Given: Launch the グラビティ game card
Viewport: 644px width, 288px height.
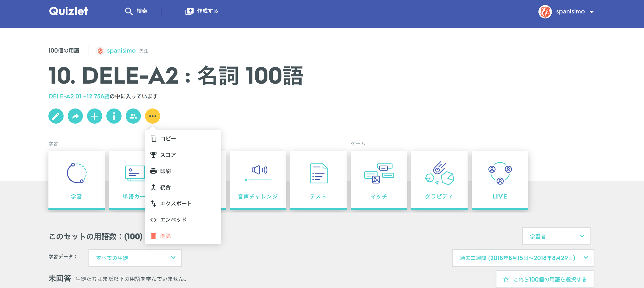Looking at the screenshot, I should [x=439, y=180].
